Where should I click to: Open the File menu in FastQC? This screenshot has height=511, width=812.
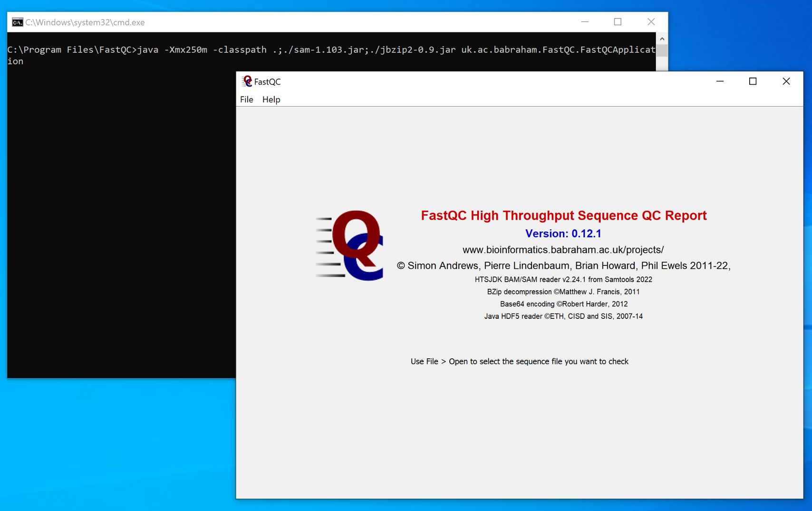(246, 99)
